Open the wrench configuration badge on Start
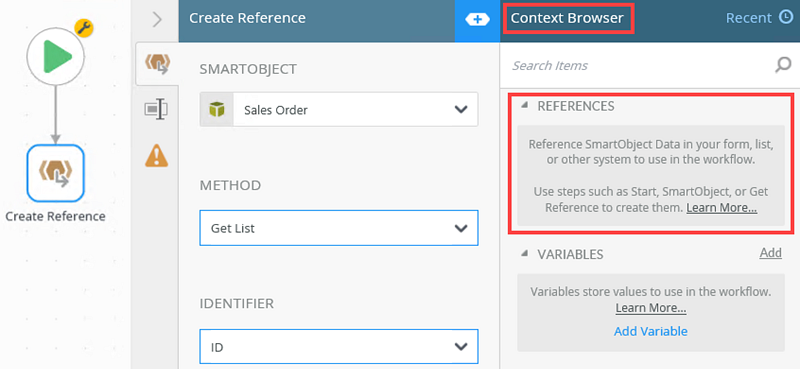The image size is (800, 369). click(84, 28)
